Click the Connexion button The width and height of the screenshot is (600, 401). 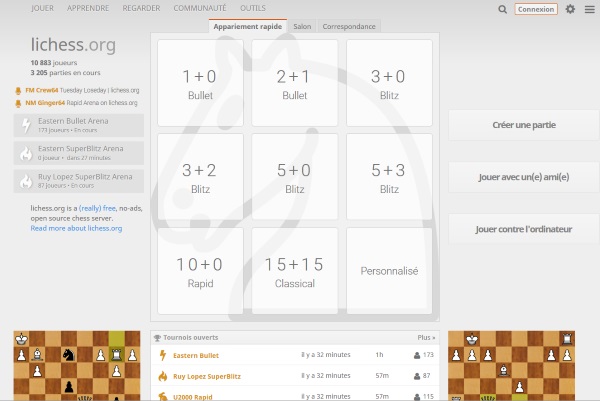(x=536, y=9)
